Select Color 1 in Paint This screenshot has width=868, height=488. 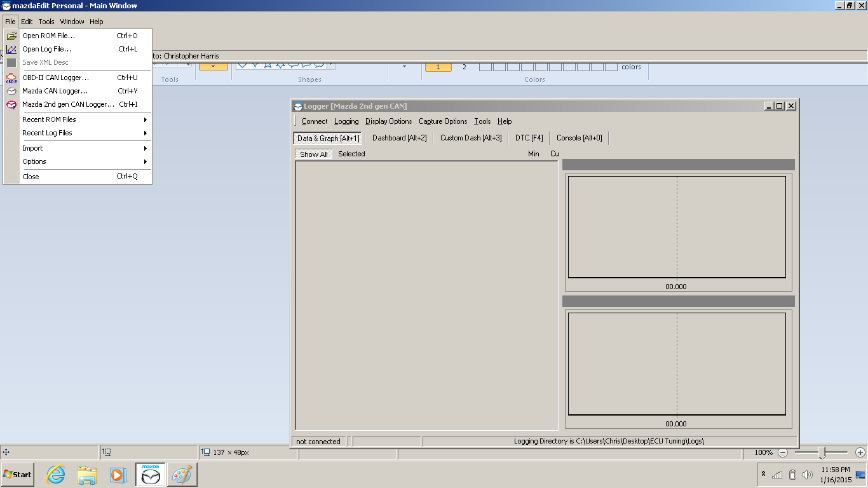point(438,66)
